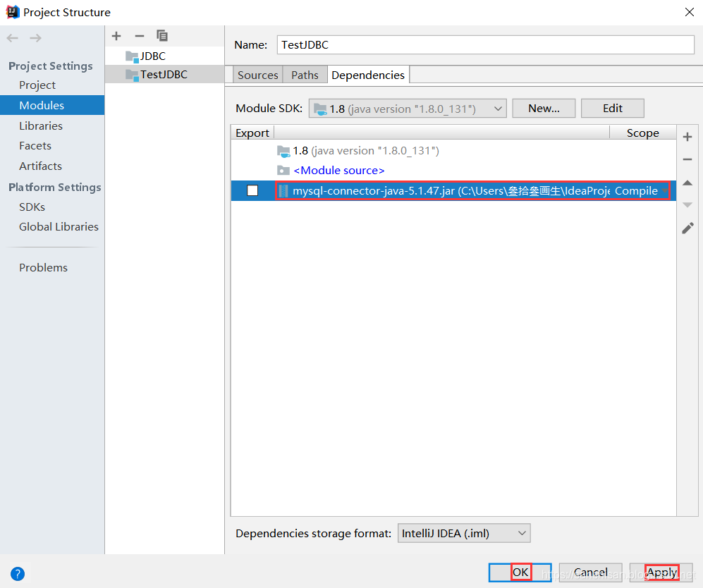Add a new module with plus icon
The width and height of the screenshot is (703, 588).
(116, 36)
